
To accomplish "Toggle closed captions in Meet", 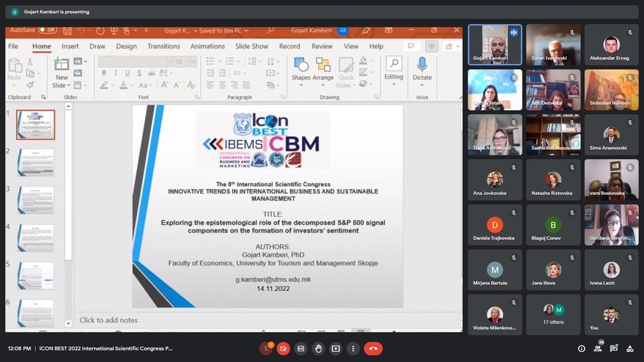I will click(x=301, y=349).
